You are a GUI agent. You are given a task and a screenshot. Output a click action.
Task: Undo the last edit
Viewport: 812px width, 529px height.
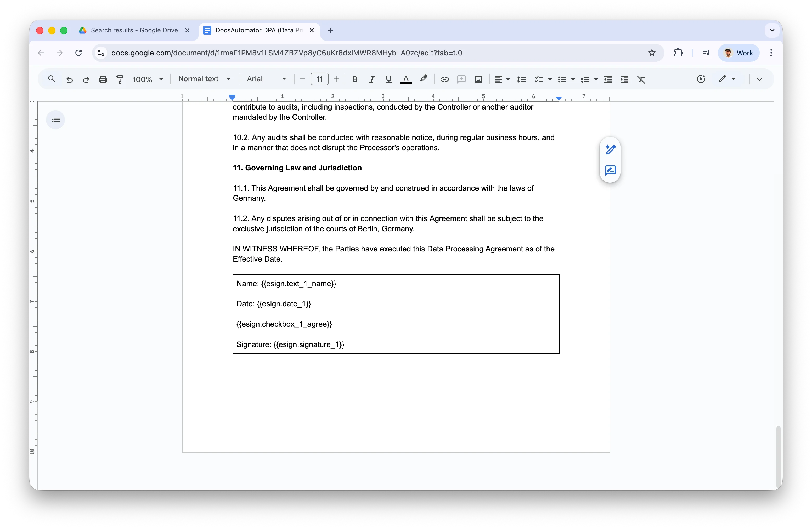point(70,79)
